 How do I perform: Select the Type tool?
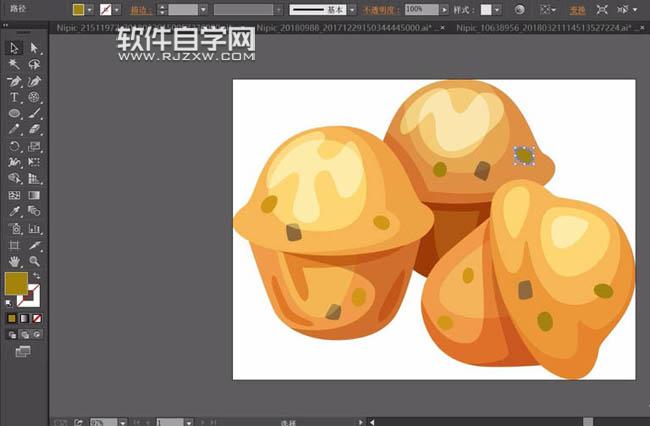tap(14, 97)
